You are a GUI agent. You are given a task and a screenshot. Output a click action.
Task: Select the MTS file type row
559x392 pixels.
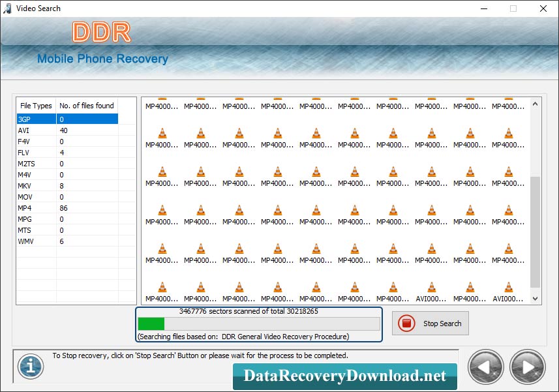click(67, 230)
